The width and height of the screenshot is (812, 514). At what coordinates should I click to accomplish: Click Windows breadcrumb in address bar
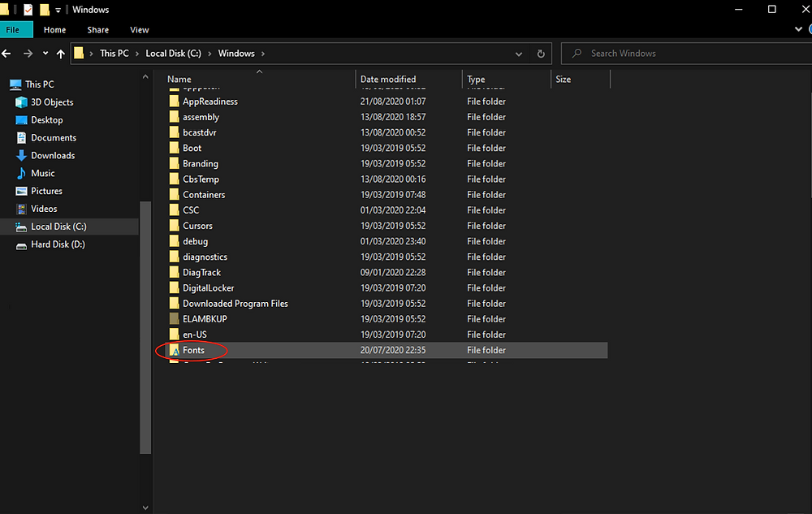[236, 54]
